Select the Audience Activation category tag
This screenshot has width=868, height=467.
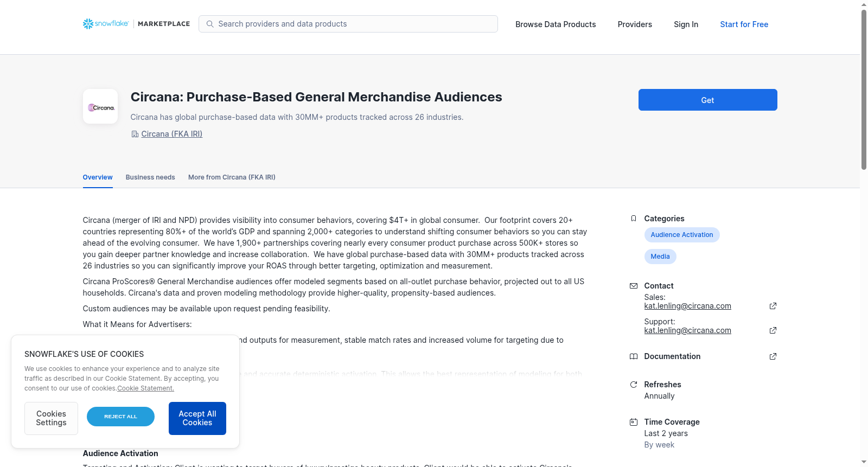tap(682, 235)
